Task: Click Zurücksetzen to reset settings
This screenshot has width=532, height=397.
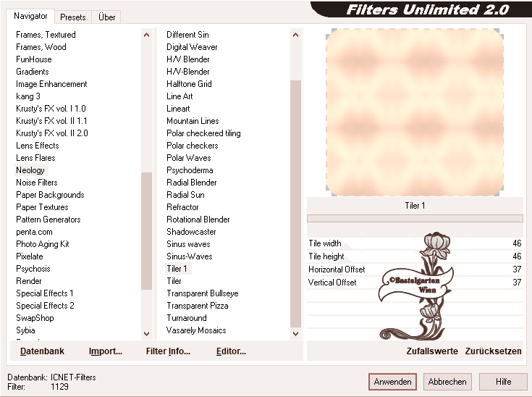Action: [494, 351]
